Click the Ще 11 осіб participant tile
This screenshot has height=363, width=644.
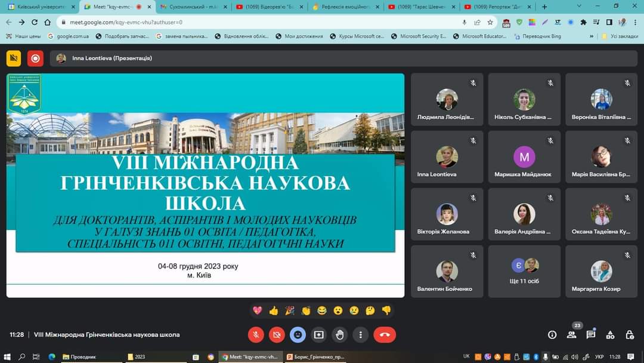(x=524, y=271)
